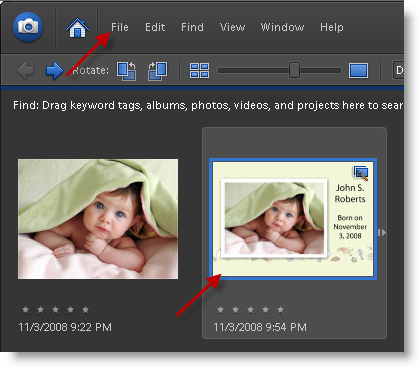Viewport: 420px width, 368px height.
Task: Select the John S. Roberts card thumbnail
Action: point(293,219)
